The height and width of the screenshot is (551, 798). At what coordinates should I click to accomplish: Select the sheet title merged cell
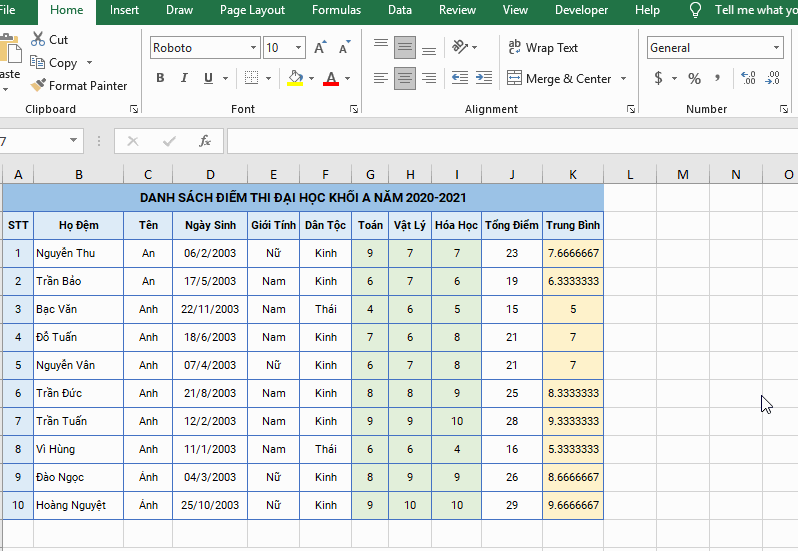coord(303,197)
